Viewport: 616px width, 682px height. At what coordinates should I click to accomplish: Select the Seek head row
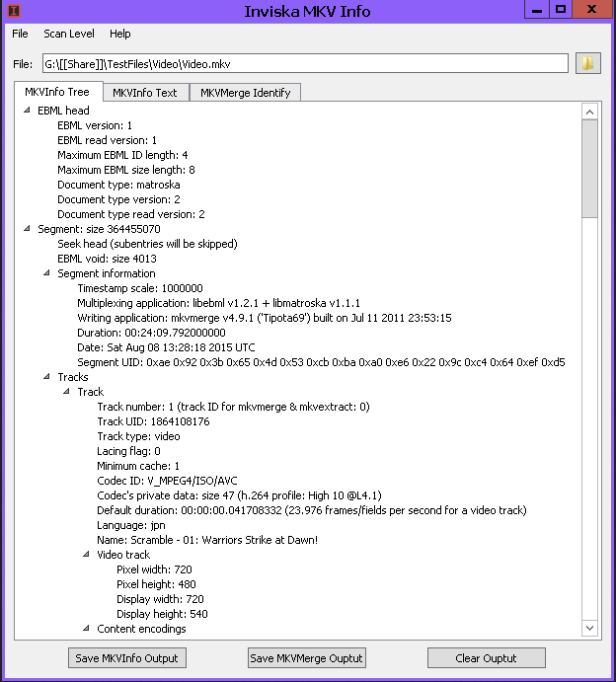click(x=147, y=244)
